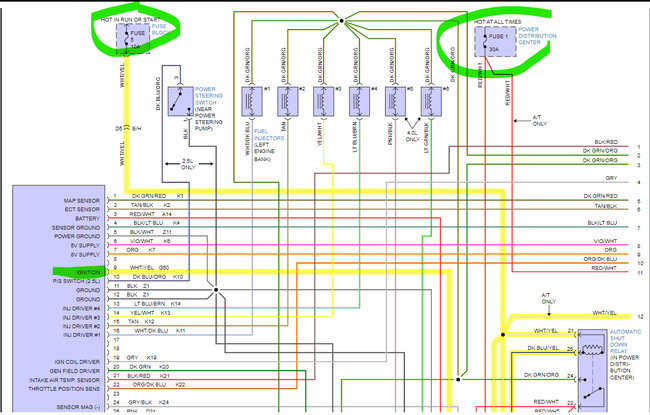Click the 'POWER STEERING SWITCH' label

209,96
